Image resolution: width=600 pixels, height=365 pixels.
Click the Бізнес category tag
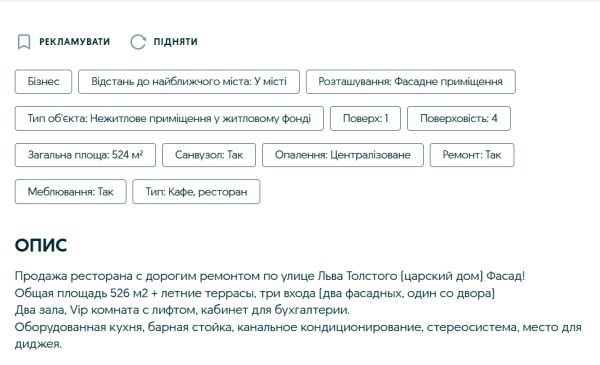pyautogui.click(x=43, y=81)
